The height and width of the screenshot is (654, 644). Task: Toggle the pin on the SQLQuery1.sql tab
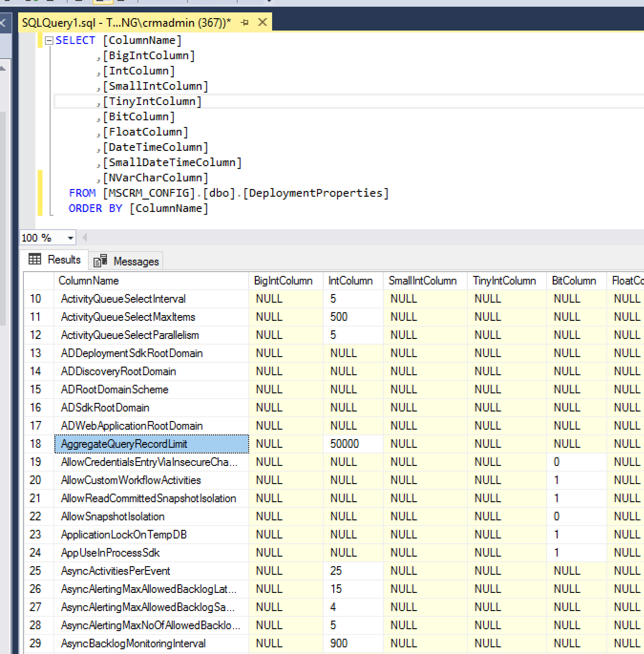(245, 22)
